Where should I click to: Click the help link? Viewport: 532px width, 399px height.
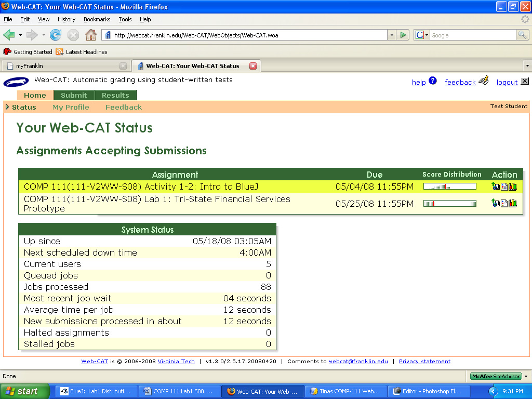click(419, 82)
